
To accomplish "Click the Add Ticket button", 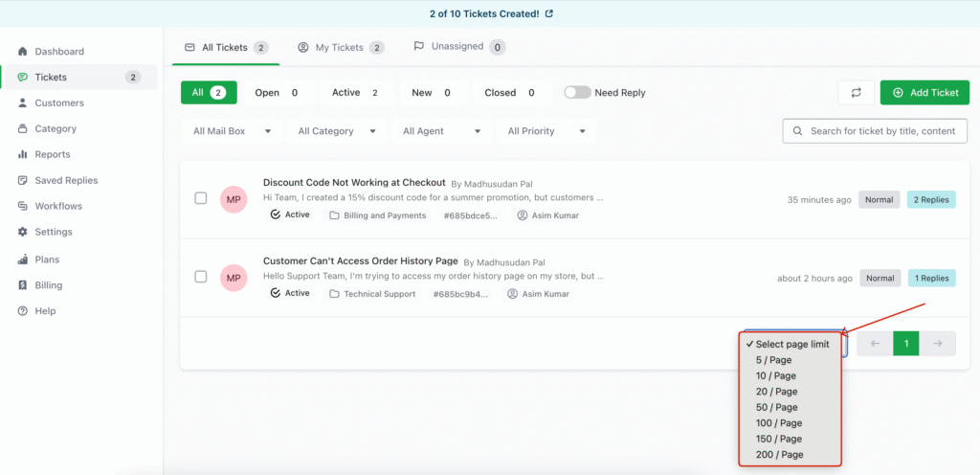I will tap(924, 93).
